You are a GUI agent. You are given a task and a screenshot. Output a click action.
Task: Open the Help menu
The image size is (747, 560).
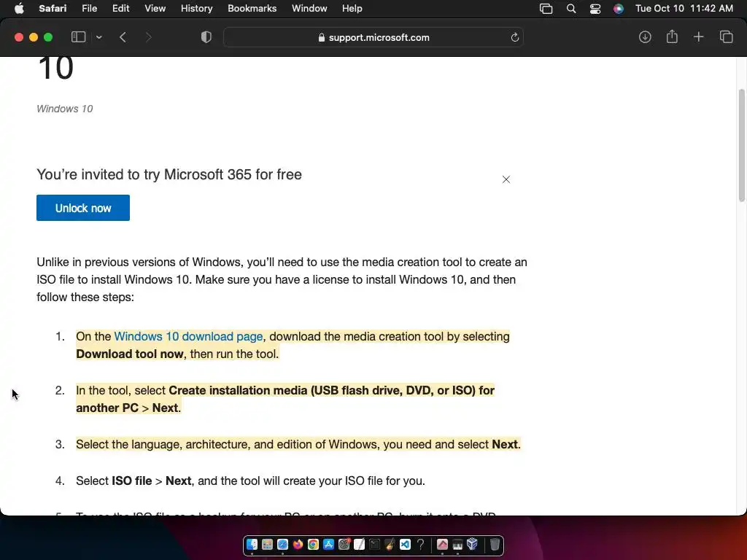click(x=352, y=9)
